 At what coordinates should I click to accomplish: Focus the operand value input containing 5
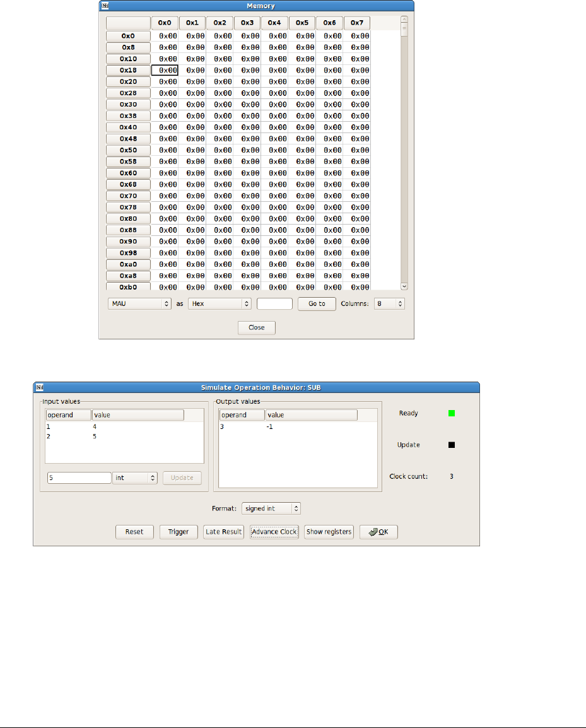coord(79,478)
